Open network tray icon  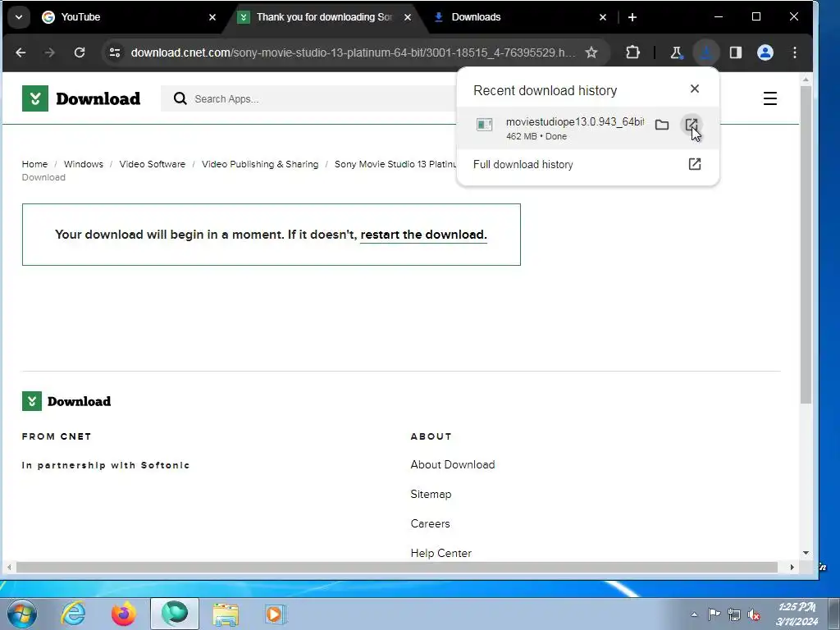(734, 614)
